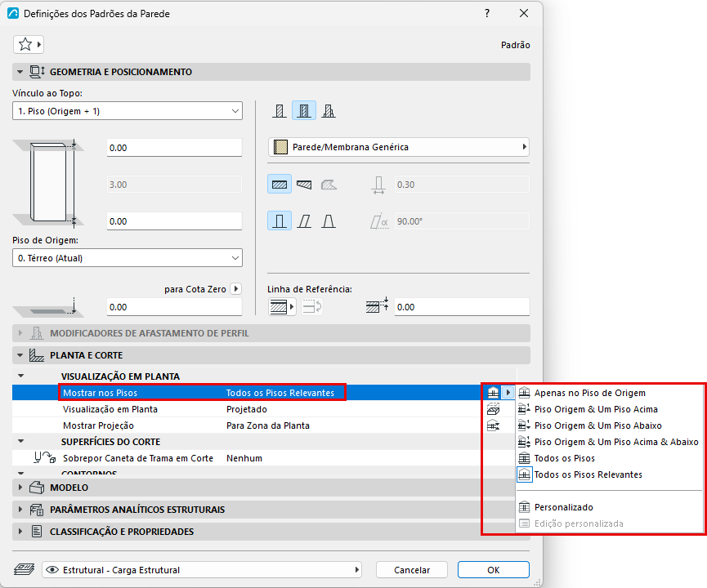Screen dimensions: 707x588
Task: Confirm with the OK button
Action: coord(494,570)
